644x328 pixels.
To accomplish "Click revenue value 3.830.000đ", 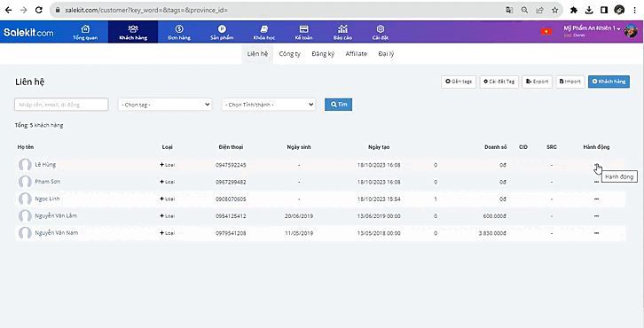I will 492,233.
